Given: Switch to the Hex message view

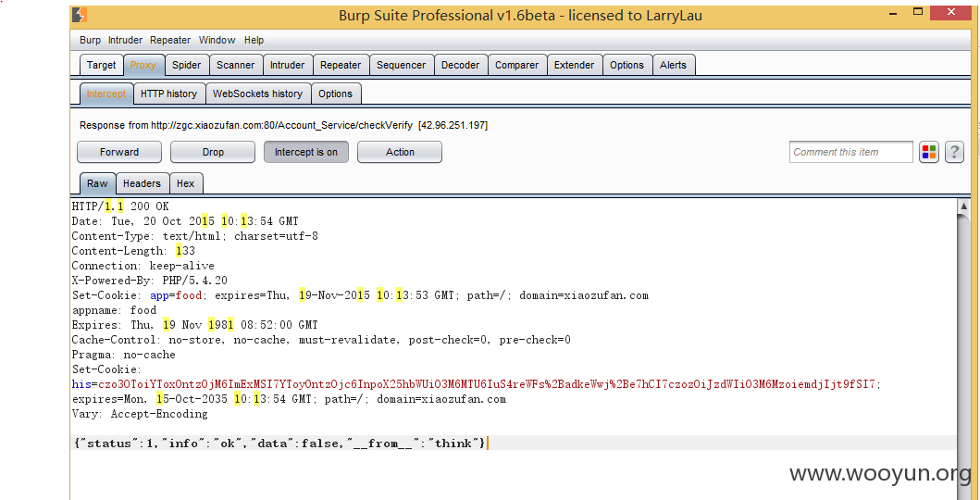Looking at the screenshot, I should click(x=186, y=183).
